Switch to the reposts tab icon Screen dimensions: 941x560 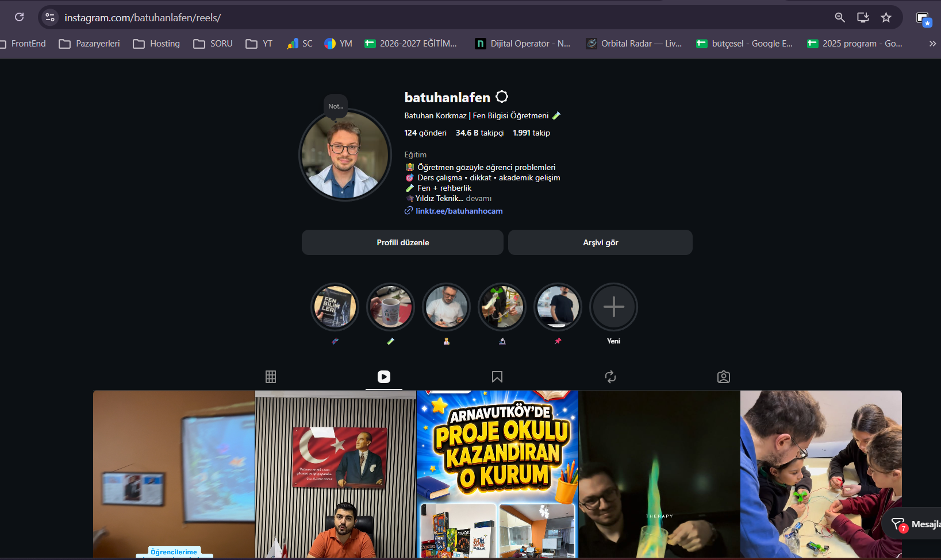610,377
